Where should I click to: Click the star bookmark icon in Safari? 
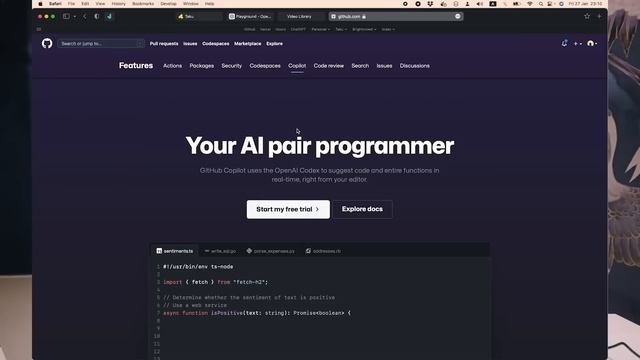click(x=587, y=16)
